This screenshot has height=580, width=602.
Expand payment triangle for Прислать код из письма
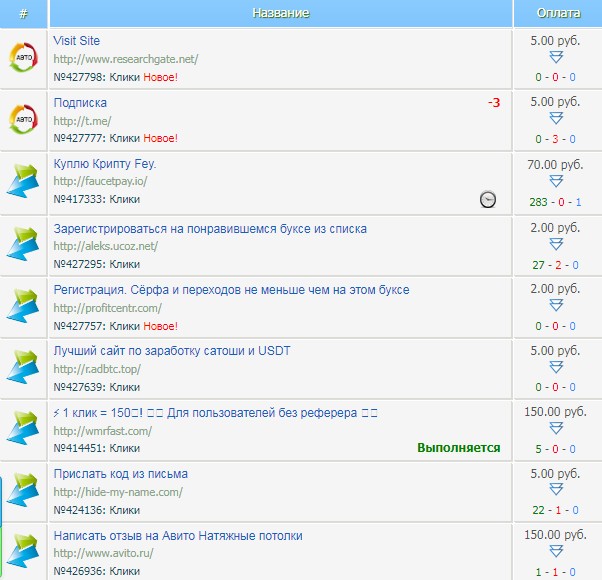tap(556, 491)
